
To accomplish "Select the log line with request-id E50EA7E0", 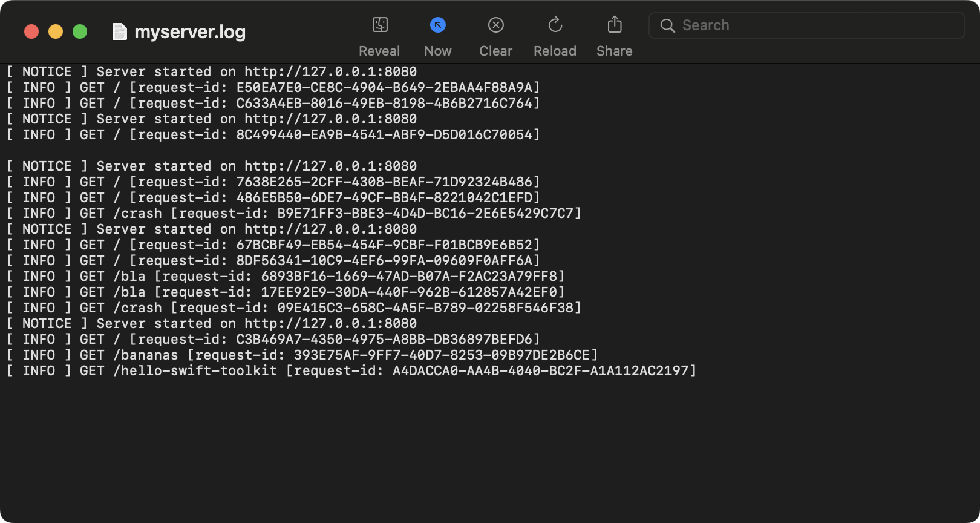I will [272, 88].
